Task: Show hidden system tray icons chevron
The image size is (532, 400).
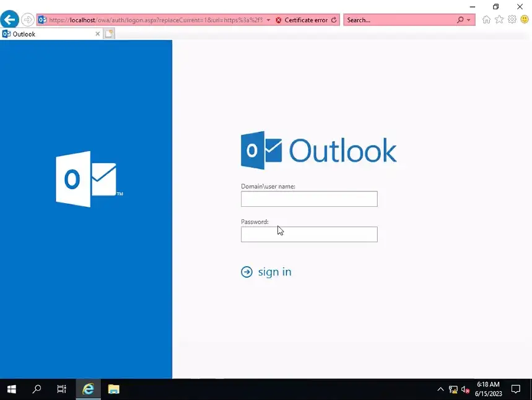Action: click(x=440, y=389)
